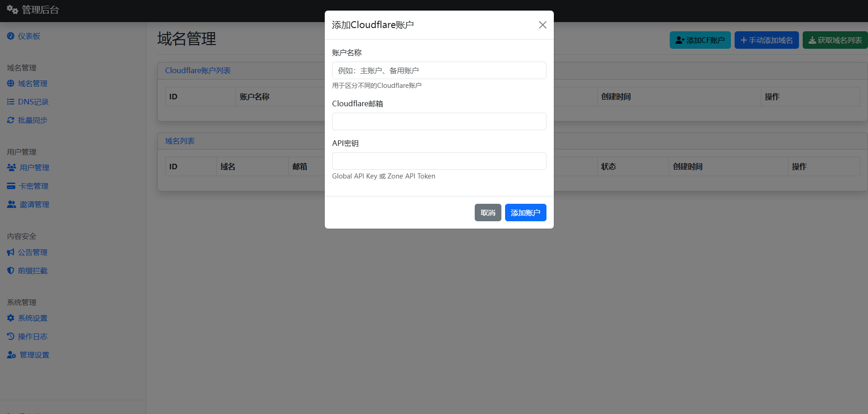Click the 域名 column header
The width and height of the screenshot is (868, 414).
pos(228,167)
